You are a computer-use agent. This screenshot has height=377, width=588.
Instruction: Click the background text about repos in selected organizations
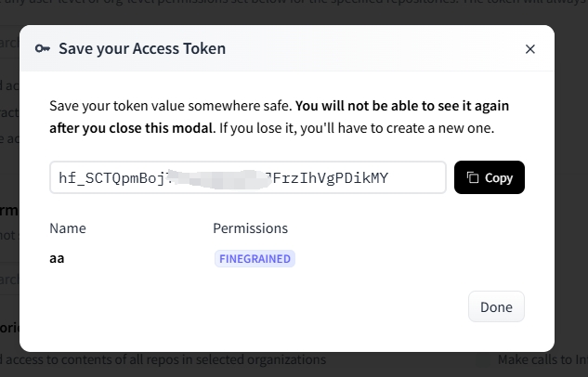pos(163,359)
